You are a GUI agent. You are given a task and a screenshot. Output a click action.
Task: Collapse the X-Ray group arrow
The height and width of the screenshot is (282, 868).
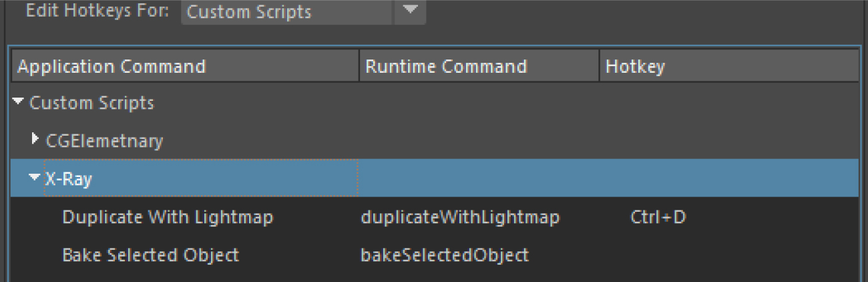point(35,178)
